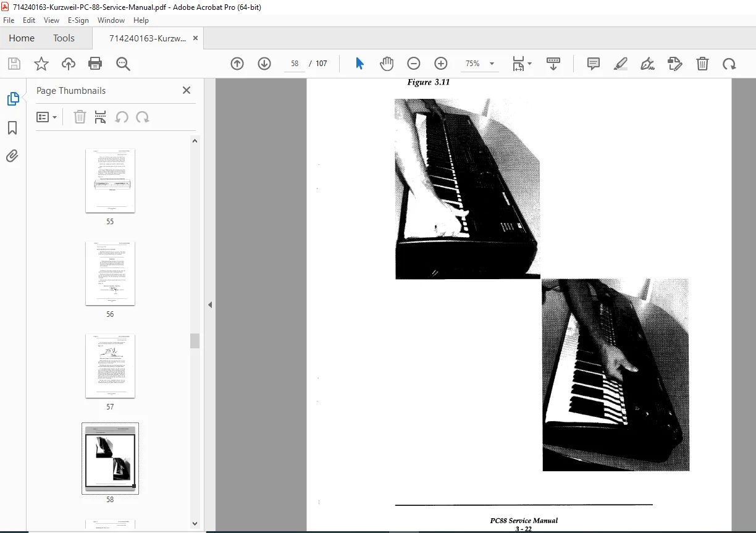
Task: Select the highlight text tool
Action: click(x=621, y=64)
